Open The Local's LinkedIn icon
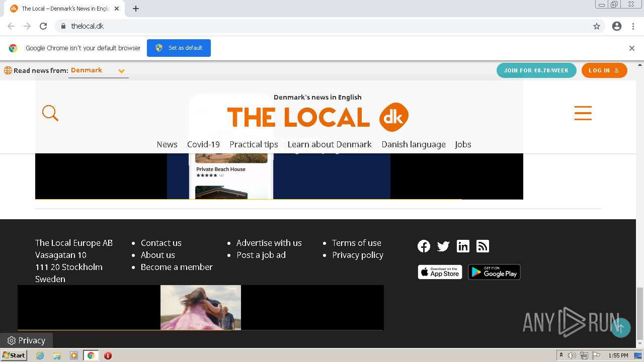 pos(463,246)
